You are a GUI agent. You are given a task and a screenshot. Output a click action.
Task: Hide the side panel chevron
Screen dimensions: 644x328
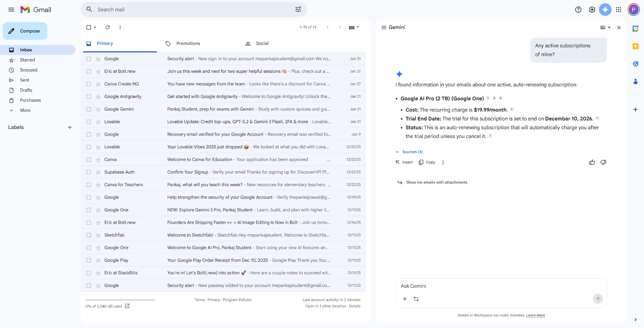[x=635, y=320]
